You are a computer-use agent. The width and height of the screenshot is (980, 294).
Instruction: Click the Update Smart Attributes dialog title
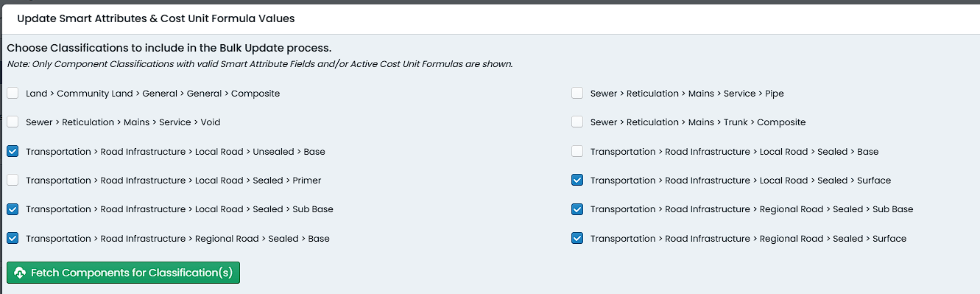(x=156, y=18)
